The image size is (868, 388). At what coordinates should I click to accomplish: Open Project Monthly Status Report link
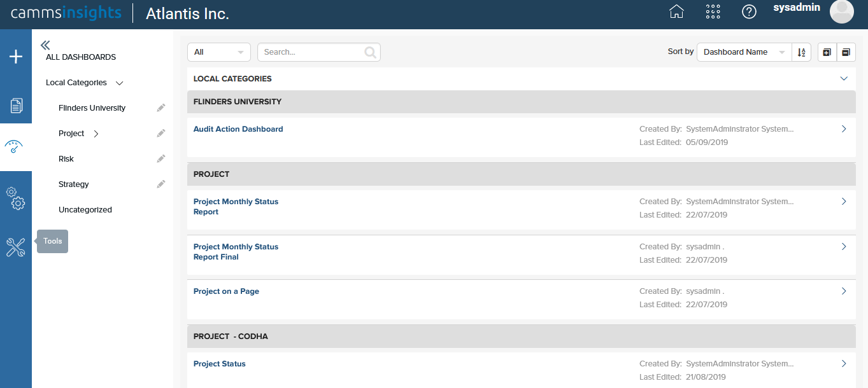tap(236, 207)
